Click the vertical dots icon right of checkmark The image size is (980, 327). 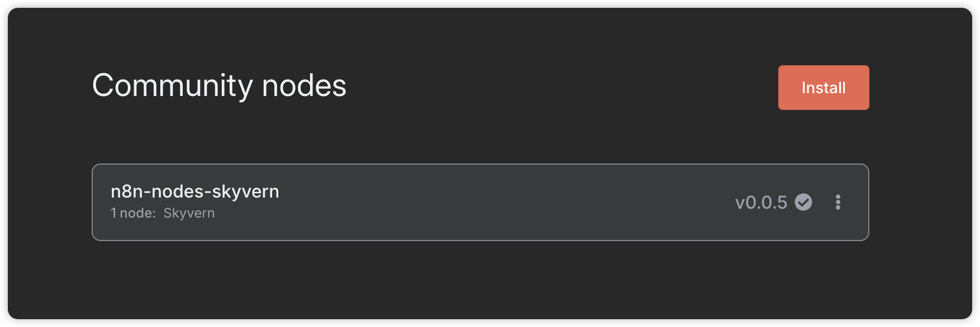[838, 202]
